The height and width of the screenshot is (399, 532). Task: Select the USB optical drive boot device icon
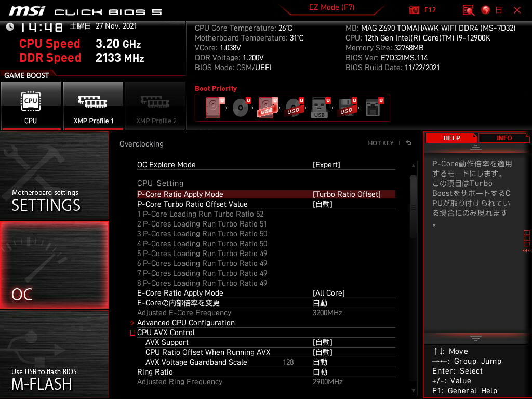[x=294, y=108]
